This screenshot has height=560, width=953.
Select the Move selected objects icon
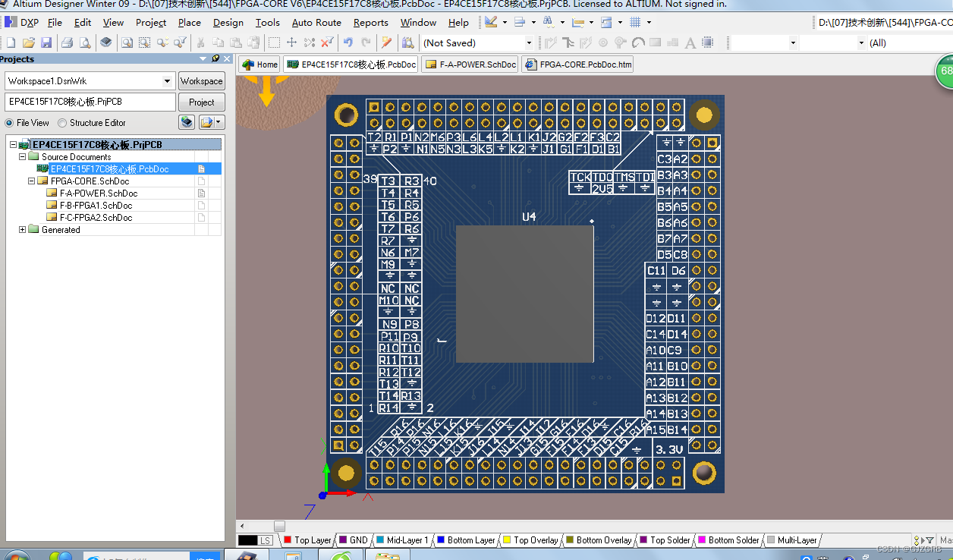[x=292, y=42]
